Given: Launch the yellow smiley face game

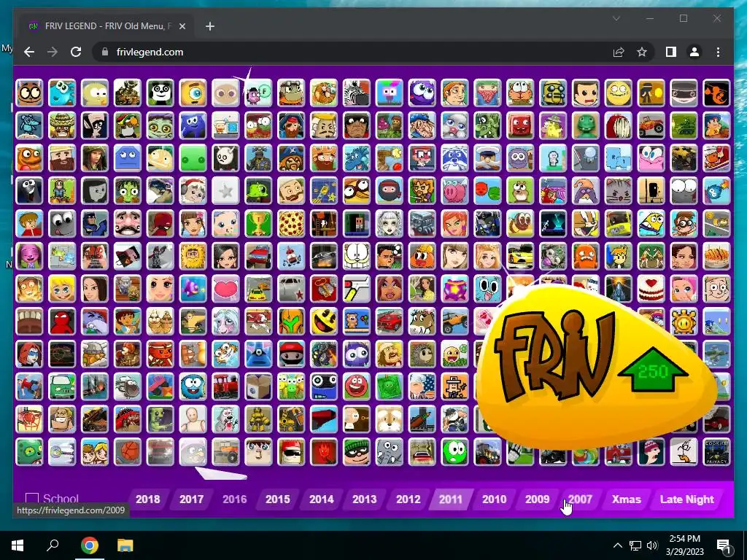Looking at the screenshot, I should [x=619, y=93].
